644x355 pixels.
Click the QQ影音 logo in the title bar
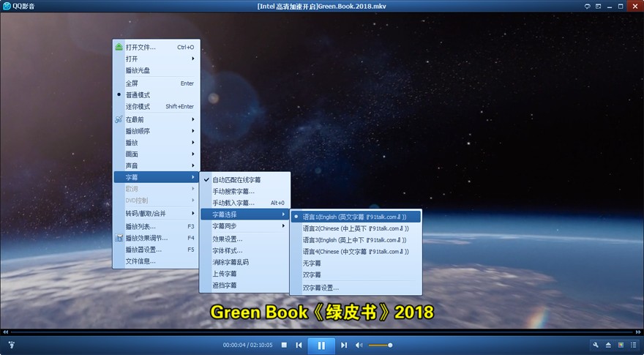[7, 6]
